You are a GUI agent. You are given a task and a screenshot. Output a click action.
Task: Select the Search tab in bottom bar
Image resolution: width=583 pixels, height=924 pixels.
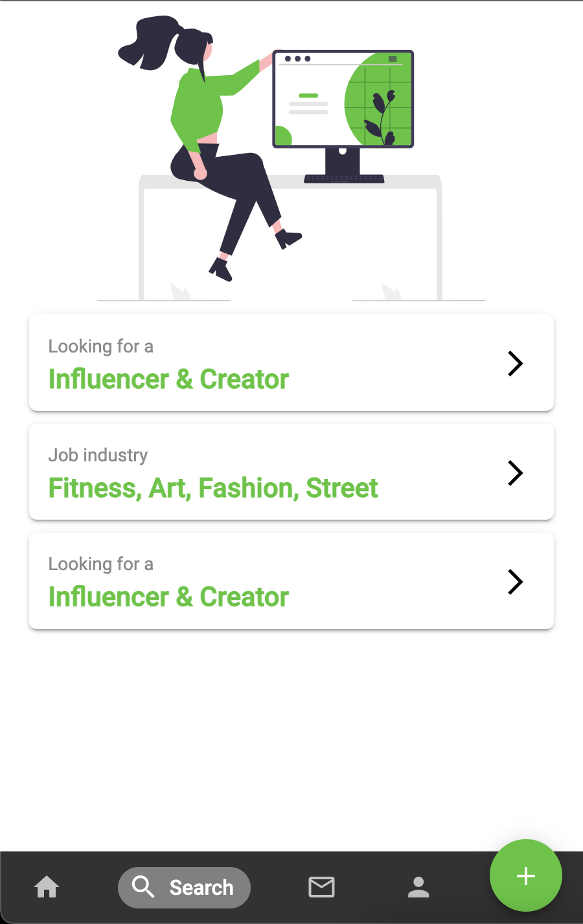pyautogui.click(x=184, y=887)
